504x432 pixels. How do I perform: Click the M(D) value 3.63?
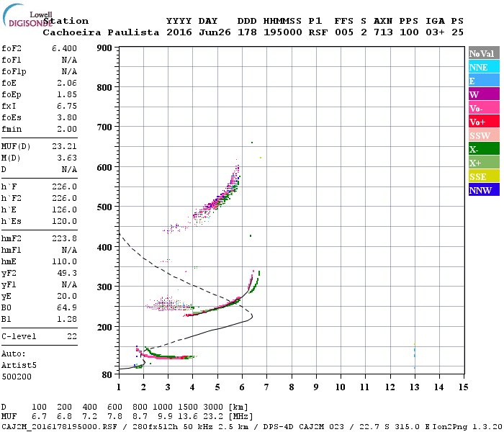(x=67, y=158)
